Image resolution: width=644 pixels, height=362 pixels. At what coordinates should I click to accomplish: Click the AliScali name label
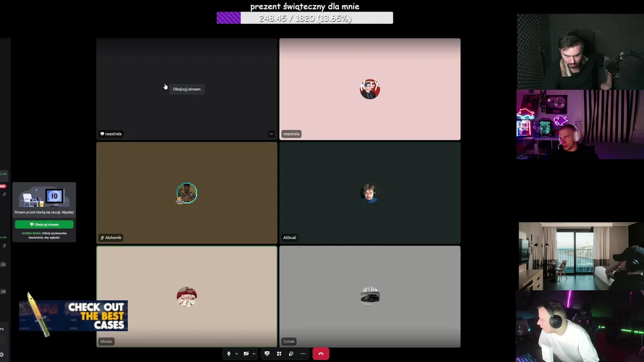click(x=290, y=237)
